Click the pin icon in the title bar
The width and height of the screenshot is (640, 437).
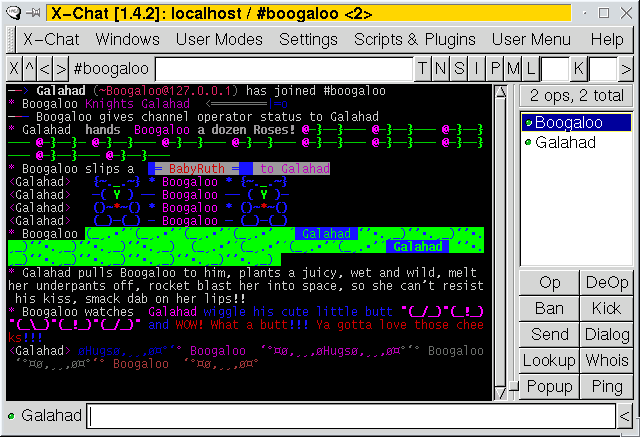click(33, 12)
